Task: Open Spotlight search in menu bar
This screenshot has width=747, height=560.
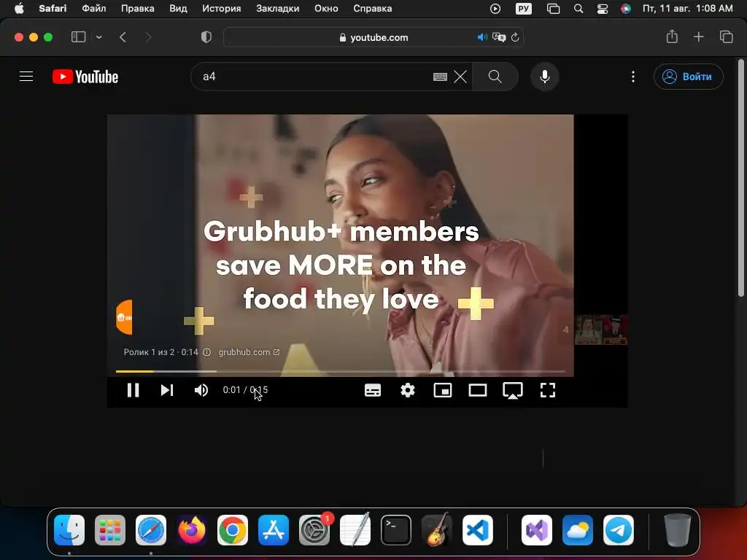Action: tap(578, 9)
